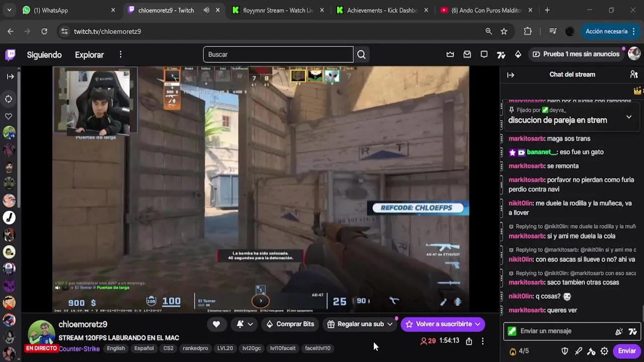Screen dimensions: 644x362
Task: Click the sword moderator icon below chat
Action: [x=579, y=351]
